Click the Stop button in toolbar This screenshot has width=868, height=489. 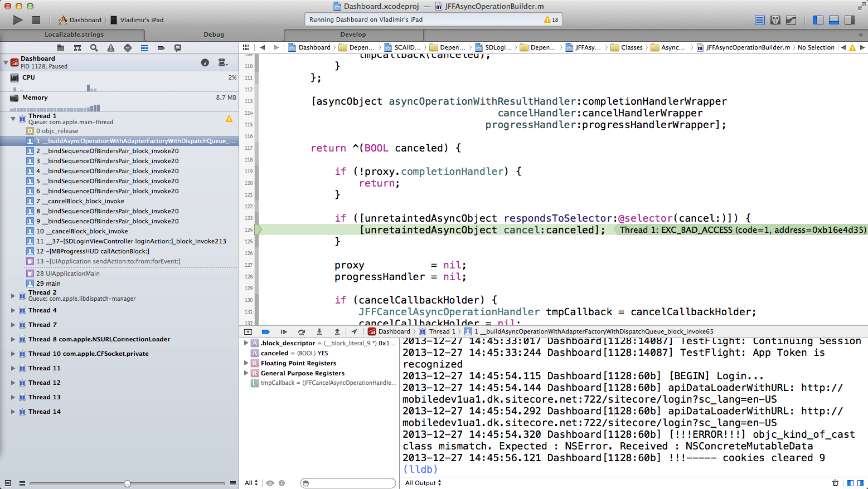pos(36,20)
